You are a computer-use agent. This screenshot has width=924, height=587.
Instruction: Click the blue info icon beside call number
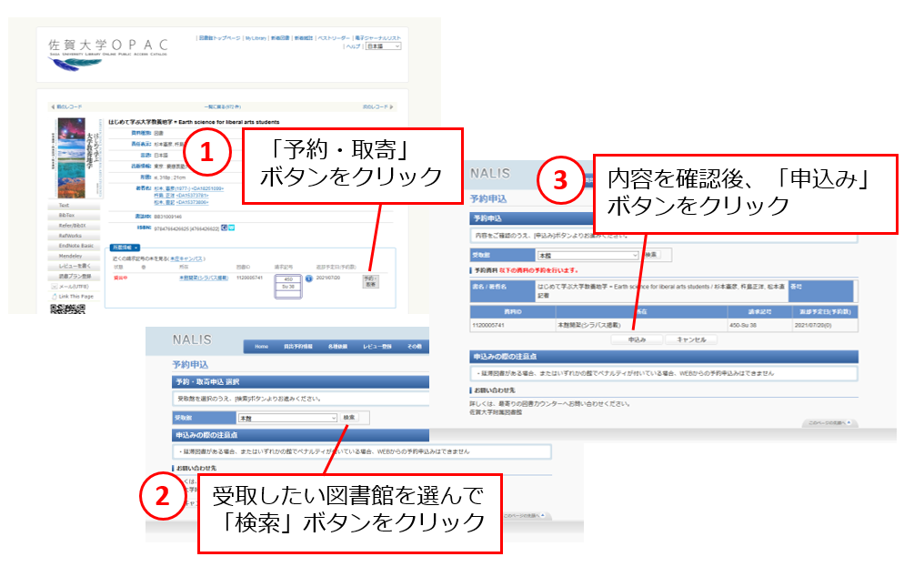tap(308, 278)
